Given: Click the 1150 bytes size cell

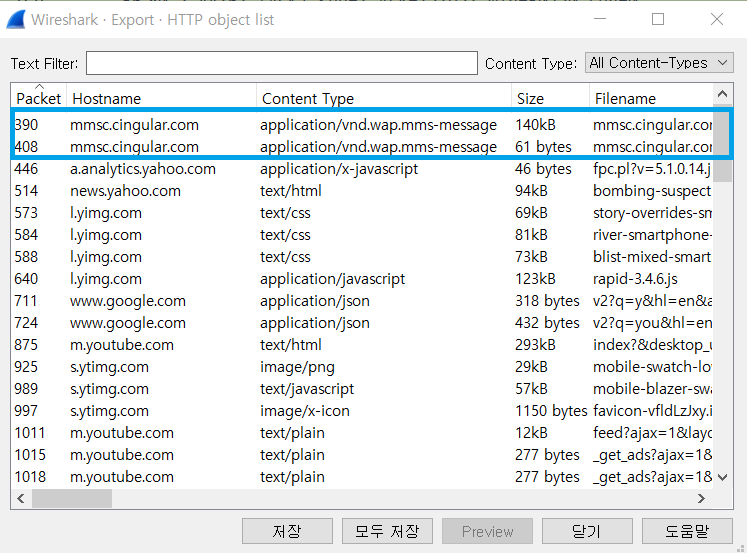Looking at the screenshot, I should [551, 411].
